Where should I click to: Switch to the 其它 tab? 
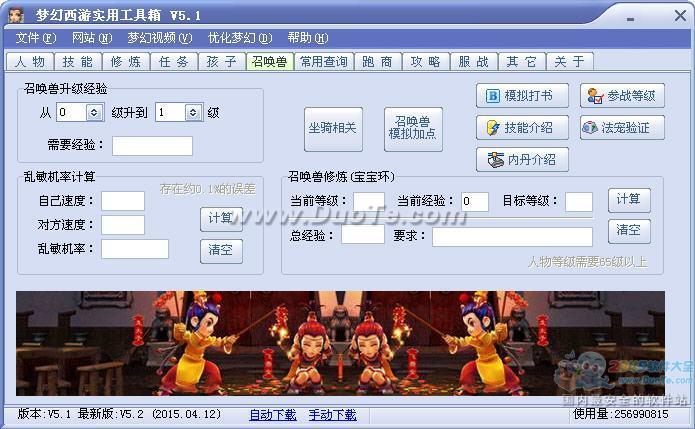click(522, 61)
